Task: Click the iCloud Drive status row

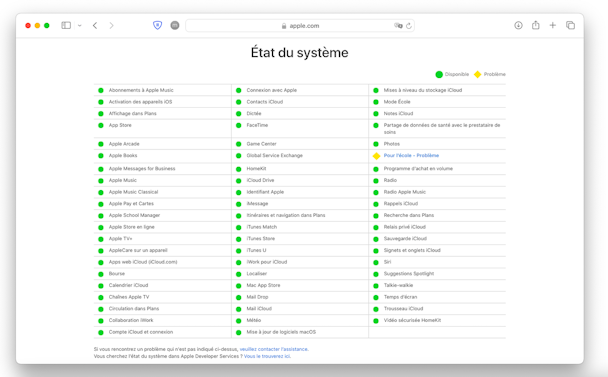Action: coord(300,180)
